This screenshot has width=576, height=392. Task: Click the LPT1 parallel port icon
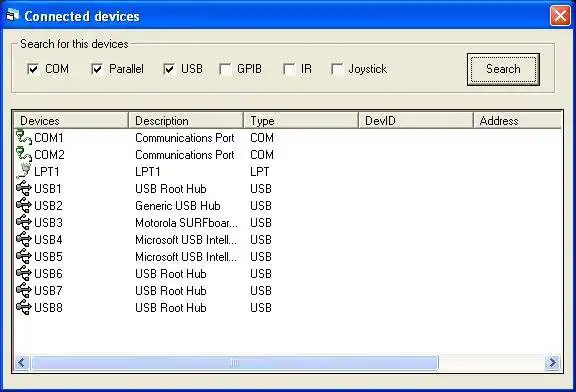[x=24, y=171]
